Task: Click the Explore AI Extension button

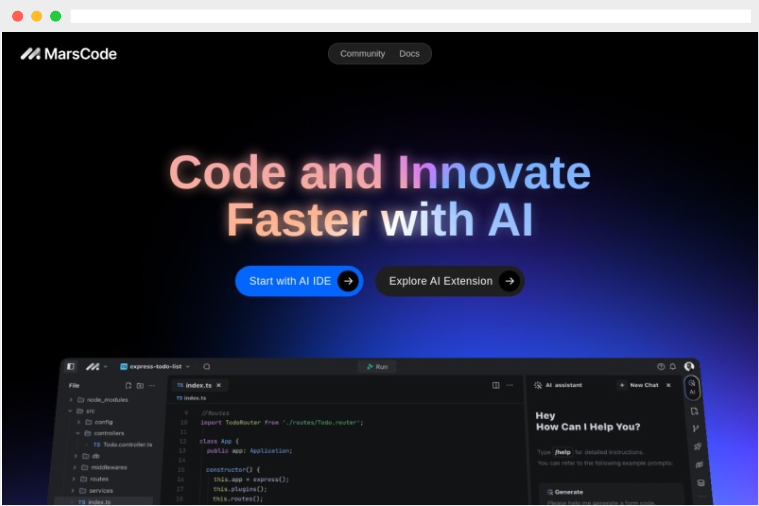Action: tap(449, 281)
